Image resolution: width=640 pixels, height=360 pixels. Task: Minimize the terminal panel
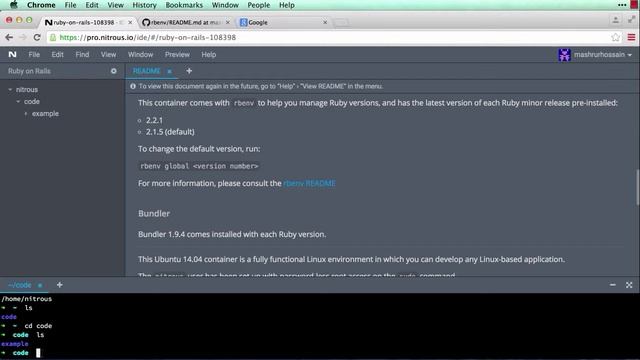pyautogui.click(x=613, y=285)
